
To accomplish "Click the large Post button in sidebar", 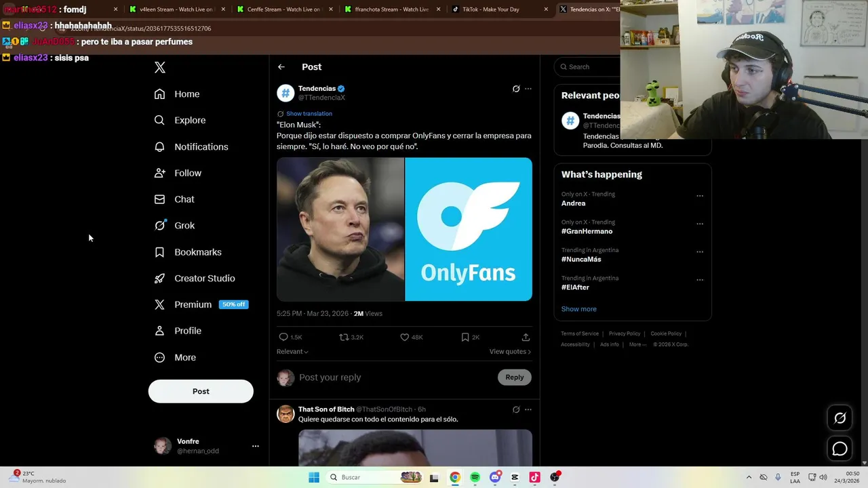I will coord(201,391).
